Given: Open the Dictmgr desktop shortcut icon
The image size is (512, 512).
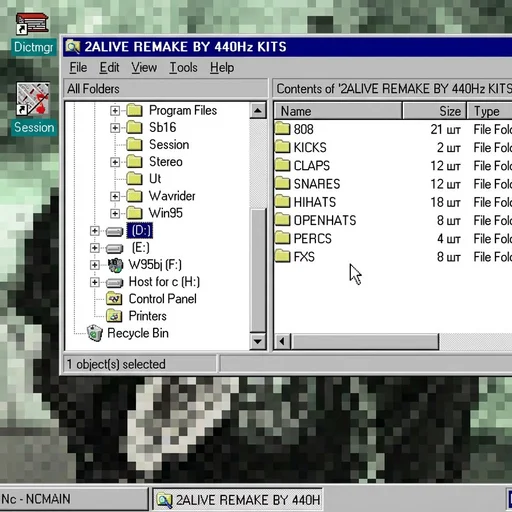Looking at the screenshot, I should (32, 24).
